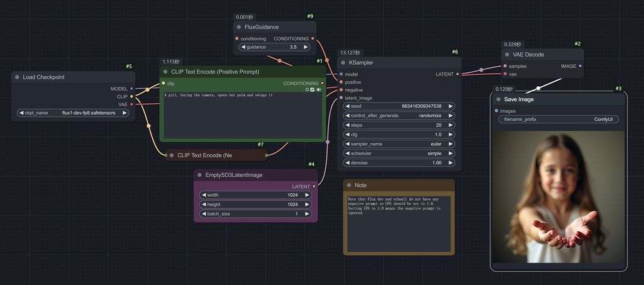
Task: Open the scheduler dropdown showing simple
Action: tap(399, 154)
